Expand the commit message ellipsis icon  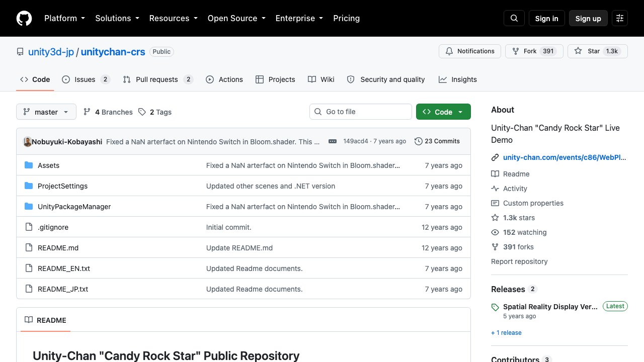click(333, 141)
